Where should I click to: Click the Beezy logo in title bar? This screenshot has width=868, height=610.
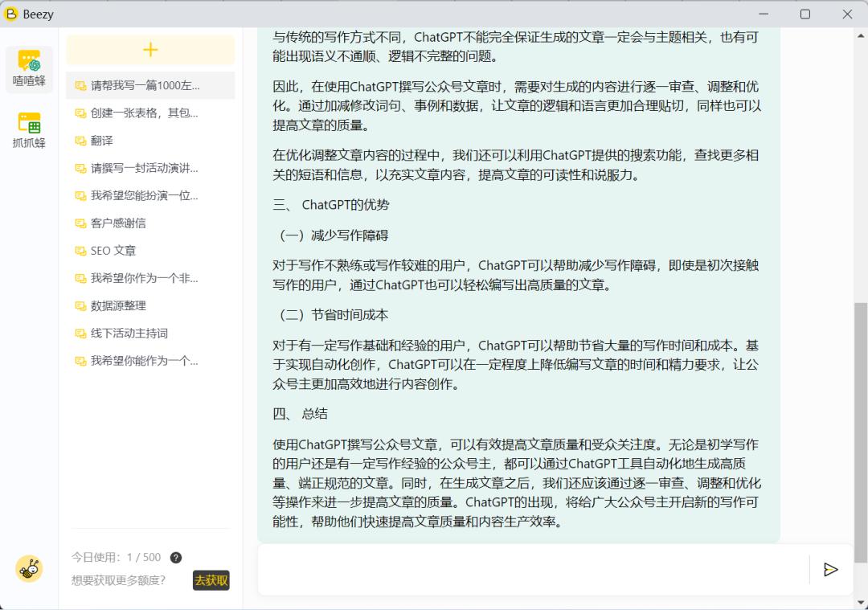(x=11, y=14)
